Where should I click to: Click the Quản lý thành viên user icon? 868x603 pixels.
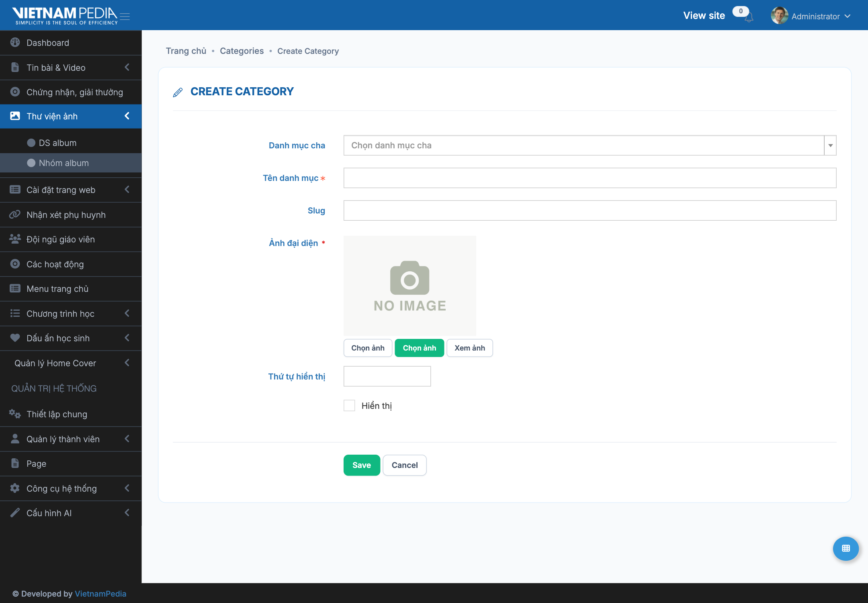coord(15,439)
